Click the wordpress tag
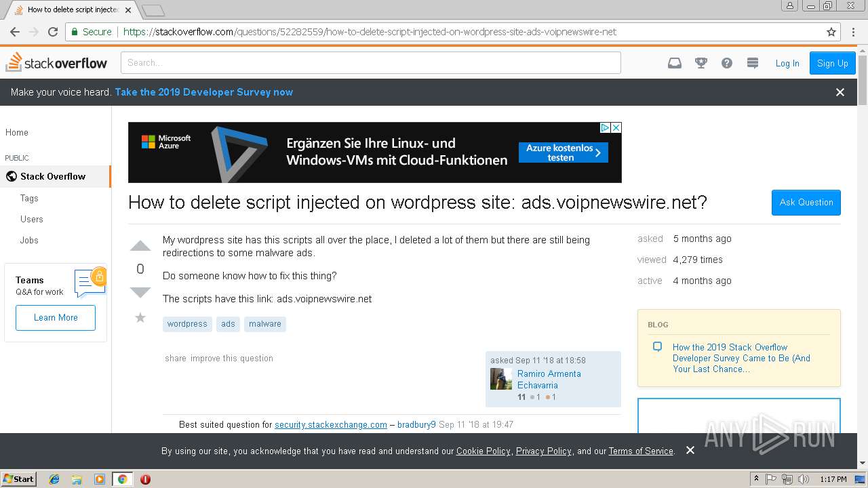The image size is (868, 488). click(187, 324)
